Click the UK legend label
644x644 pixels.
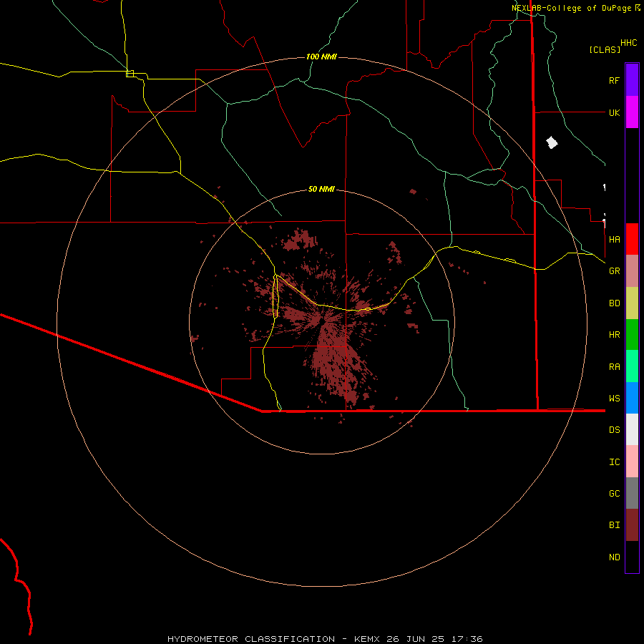(x=614, y=112)
